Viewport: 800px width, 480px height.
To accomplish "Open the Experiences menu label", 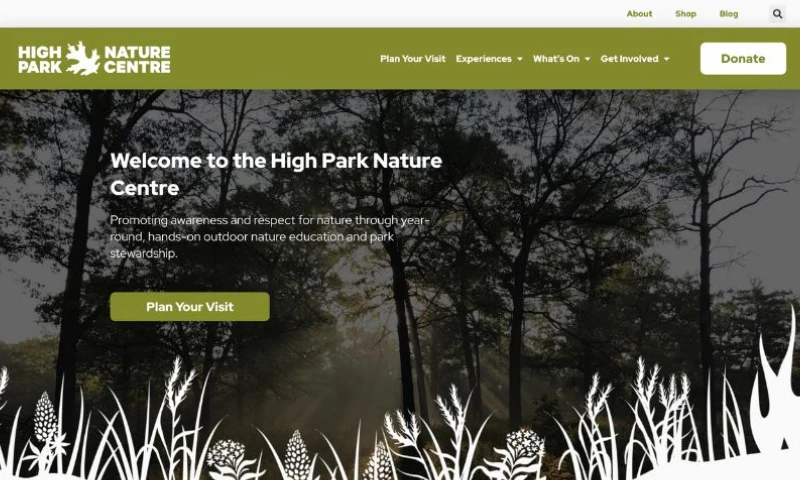I will click(484, 59).
